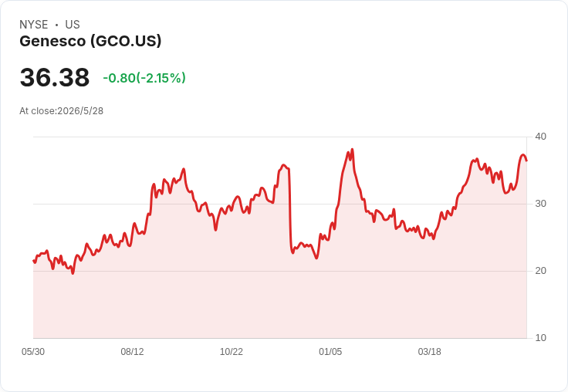This screenshot has height=392, width=568.
Task: Click the 20 y-axis price label
Action: pos(540,271)
